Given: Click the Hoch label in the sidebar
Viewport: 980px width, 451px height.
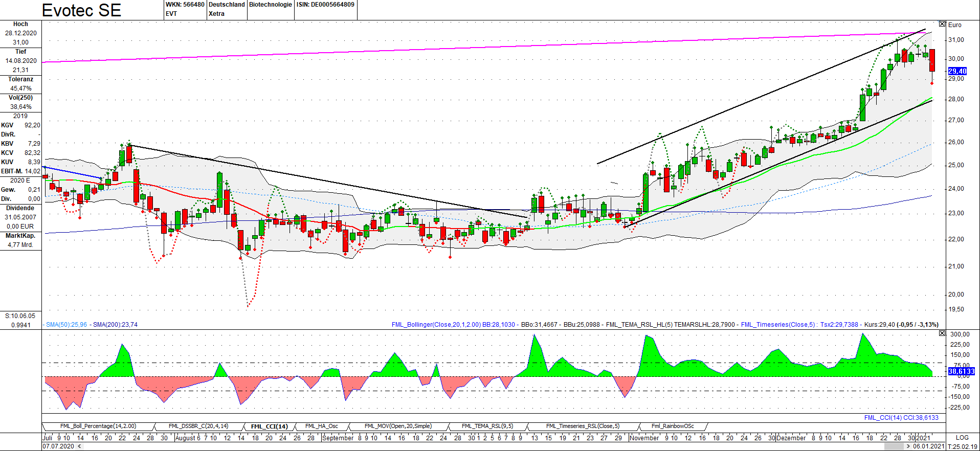Looking at the screenshot, I should click(20, 24).
